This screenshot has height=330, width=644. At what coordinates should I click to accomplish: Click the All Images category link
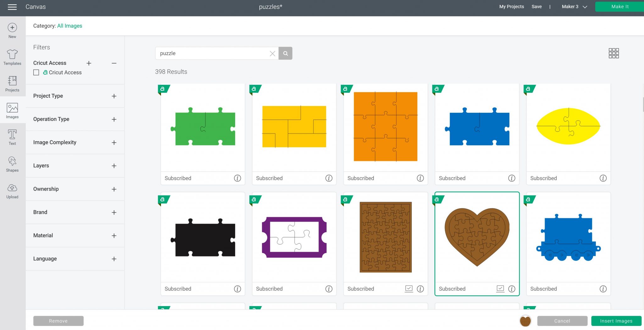coord(69,26)
